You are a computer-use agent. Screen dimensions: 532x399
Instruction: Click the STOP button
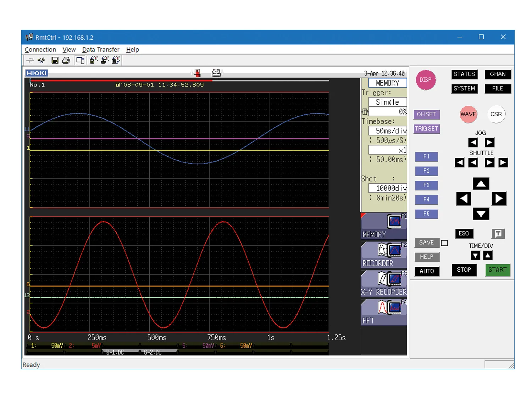coord(464,270)
